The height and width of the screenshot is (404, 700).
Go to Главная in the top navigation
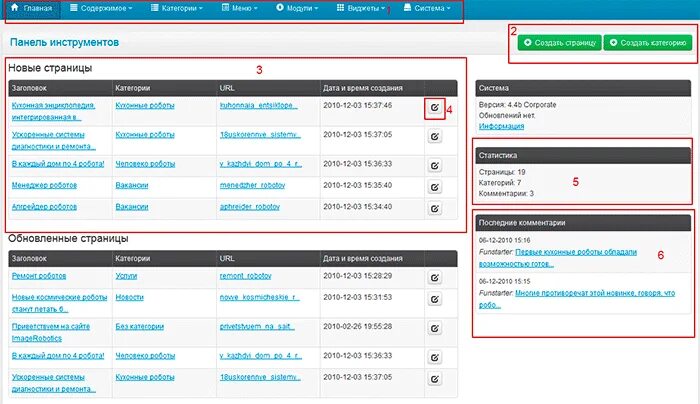tap(32, 8)
